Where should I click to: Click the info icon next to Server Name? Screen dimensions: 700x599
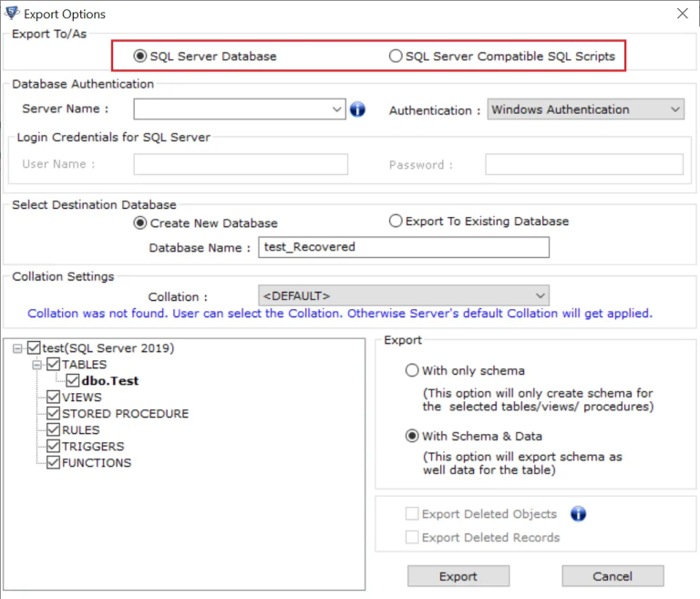coord(357,109)
